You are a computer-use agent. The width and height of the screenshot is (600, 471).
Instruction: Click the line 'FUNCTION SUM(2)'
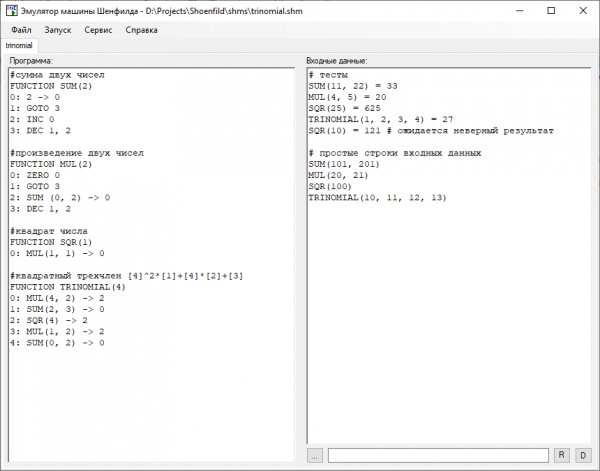pos(51,86)
